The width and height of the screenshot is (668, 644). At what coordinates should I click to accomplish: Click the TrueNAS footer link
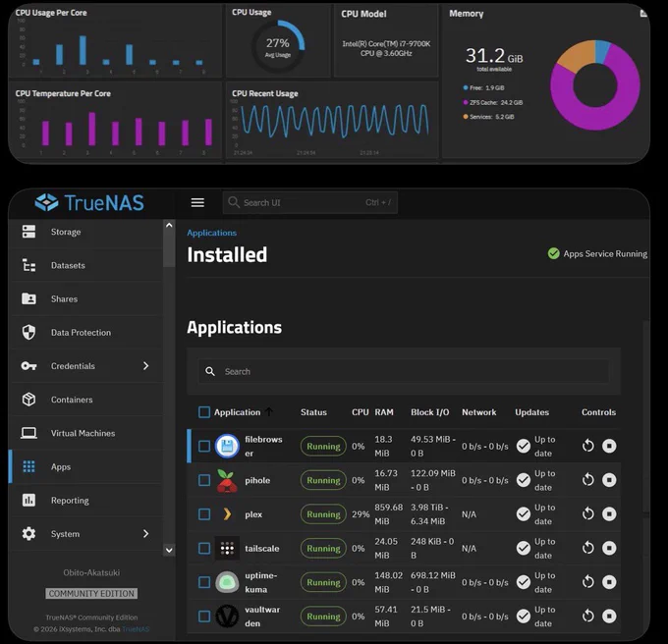tap(136, 629)
